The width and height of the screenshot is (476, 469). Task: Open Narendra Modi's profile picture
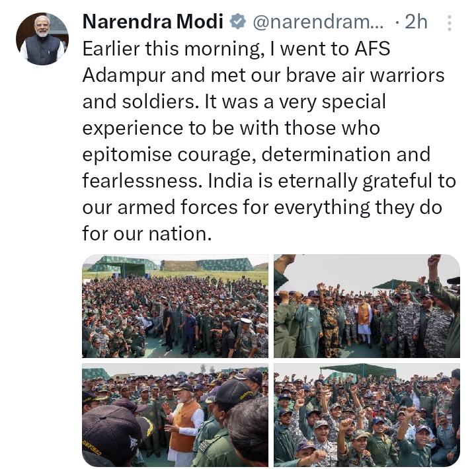pyautogui.click(x=42, y=39)
